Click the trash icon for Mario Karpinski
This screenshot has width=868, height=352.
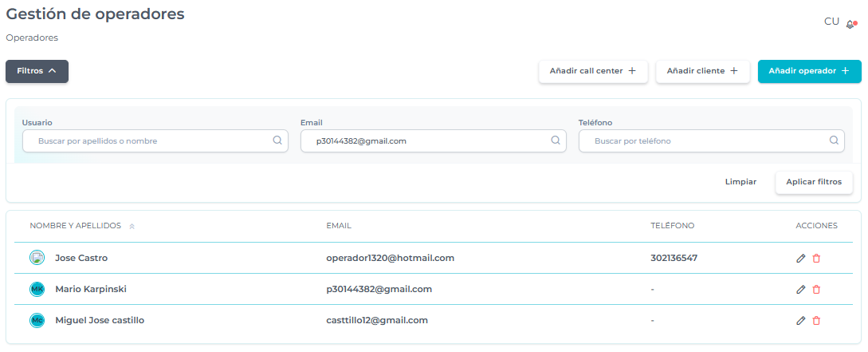(816, 290)
